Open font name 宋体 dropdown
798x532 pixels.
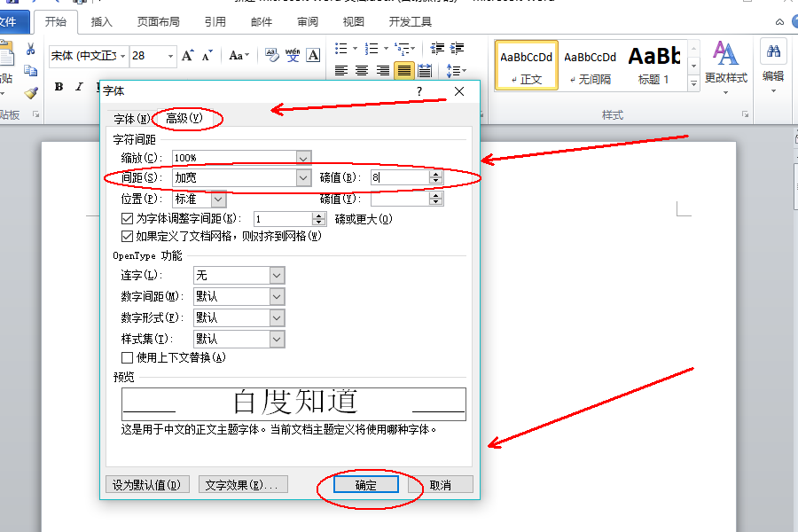[x=122, y=56]
